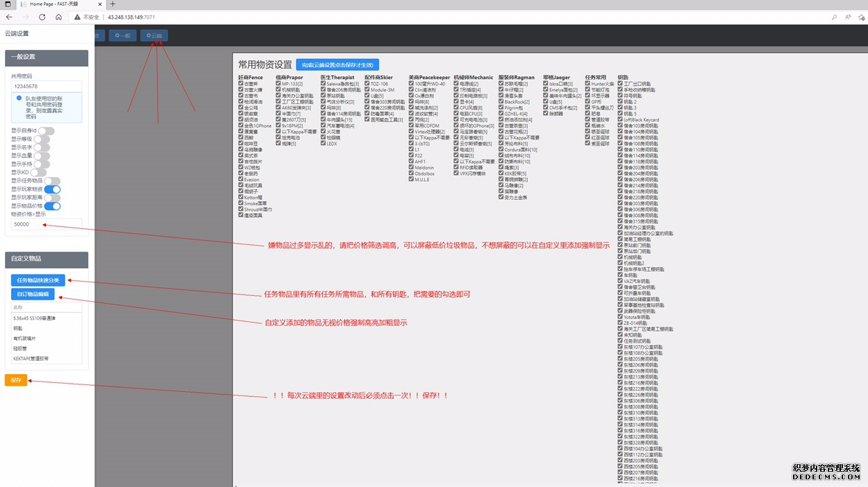Turn off the 显示玩家物资 toggle

pos(53,189)
